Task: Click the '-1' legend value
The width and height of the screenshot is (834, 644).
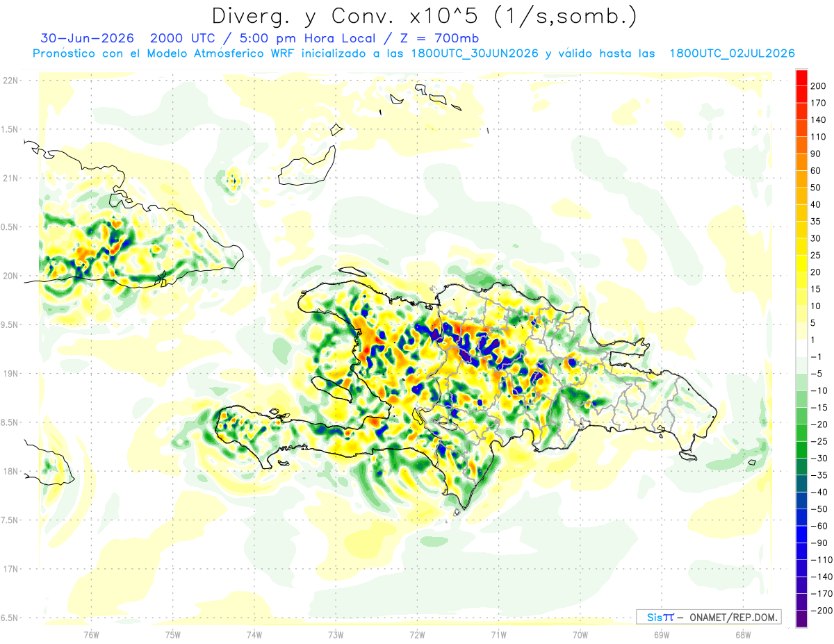Action: coord(817,356)
